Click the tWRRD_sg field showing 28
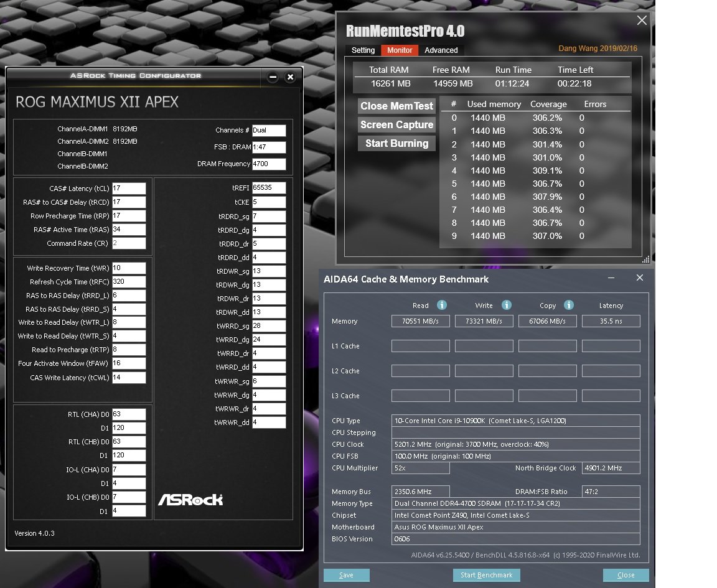The image size is (717, 588). (x=269, y=326)
